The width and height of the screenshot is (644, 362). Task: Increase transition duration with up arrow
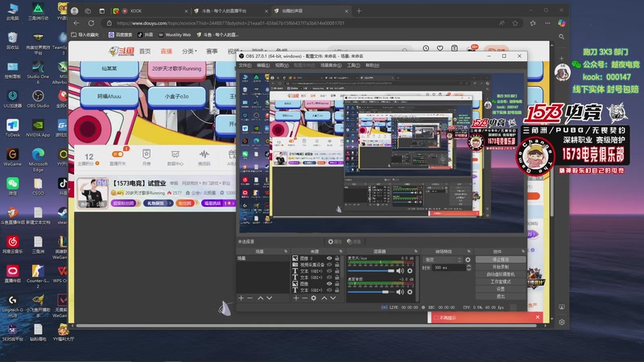pos(469,266)
